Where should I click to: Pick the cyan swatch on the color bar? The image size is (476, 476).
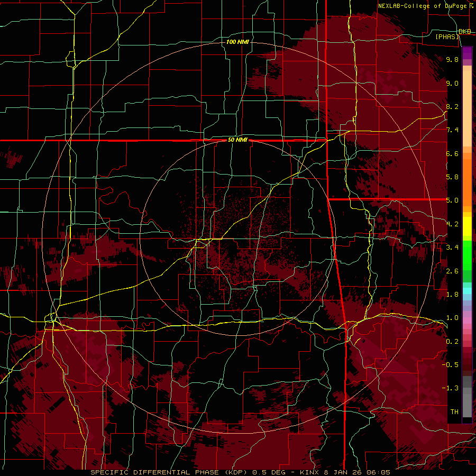coord(467,291)
